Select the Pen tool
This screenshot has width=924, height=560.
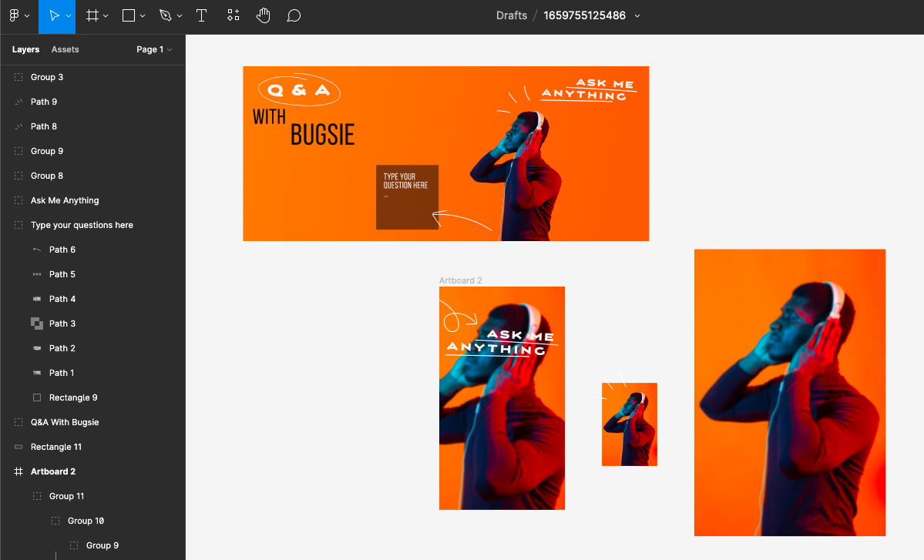(165, 15)
